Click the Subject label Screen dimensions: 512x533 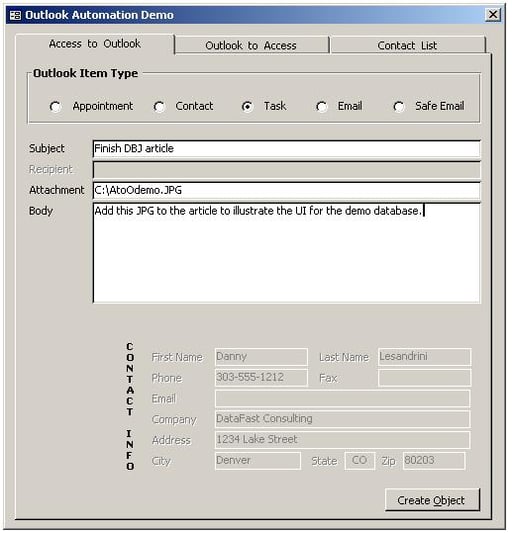pyautogui.click(x=47, y=149)
